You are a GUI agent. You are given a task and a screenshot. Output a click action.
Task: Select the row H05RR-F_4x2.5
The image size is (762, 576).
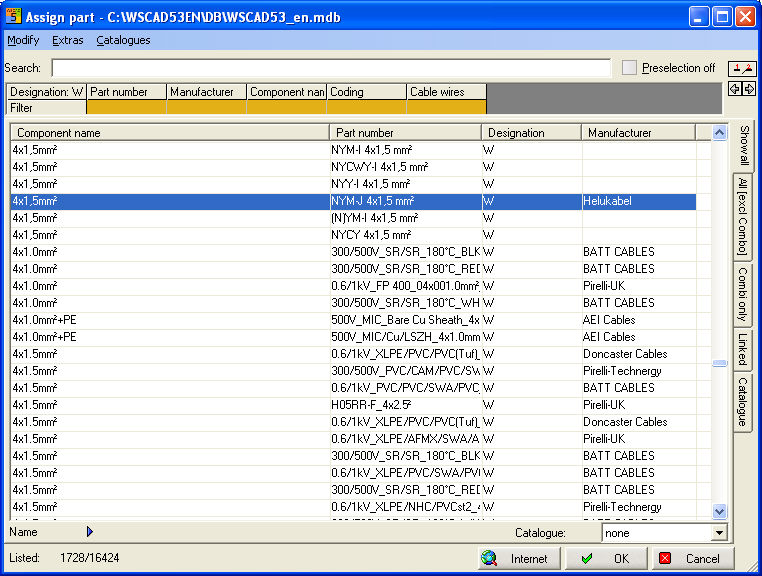(353, 405)
